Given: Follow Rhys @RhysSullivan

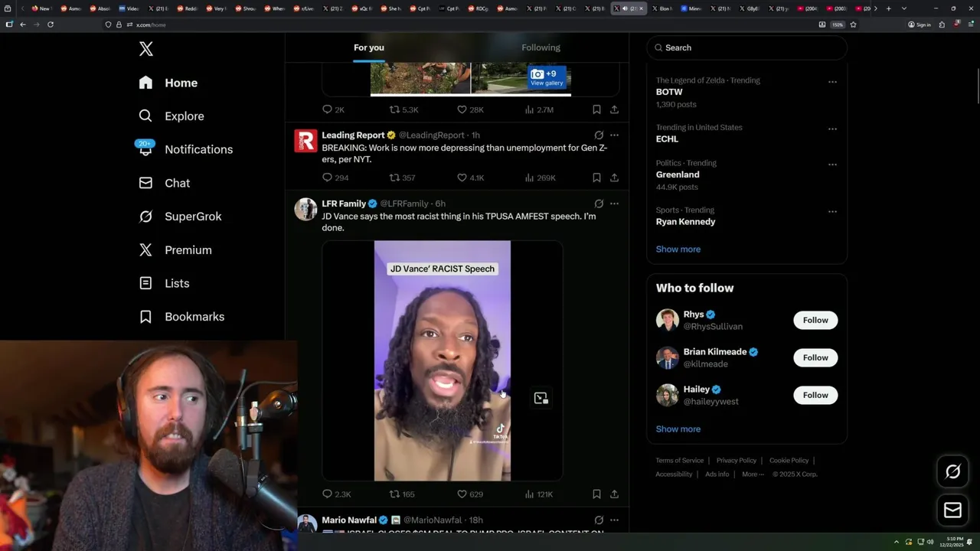Looking at the screenshot, I should coord(815,321).
